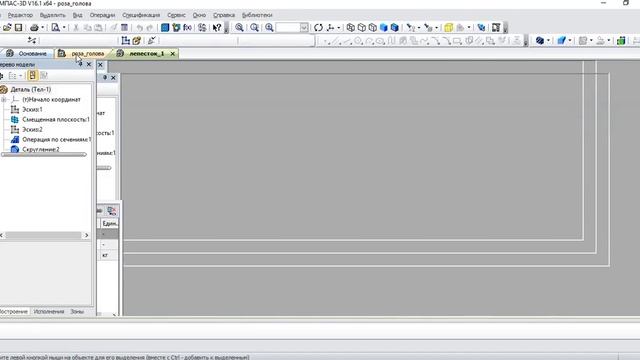Image resolution: width=640 pixels, height=360 pixels.
Task: Open the Зоны tab at panel bottom
Action: (x=77, y=311)
